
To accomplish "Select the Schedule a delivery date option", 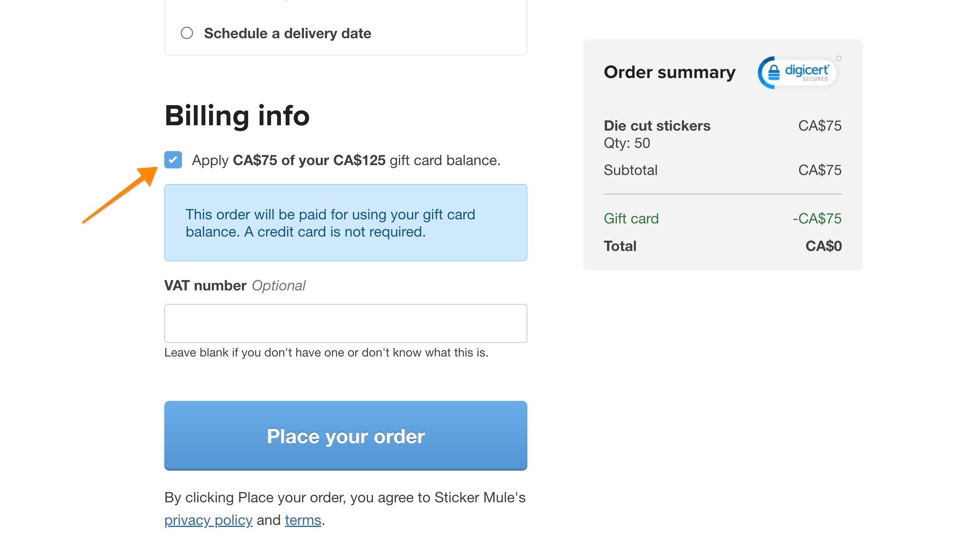I will click(187, 33).
